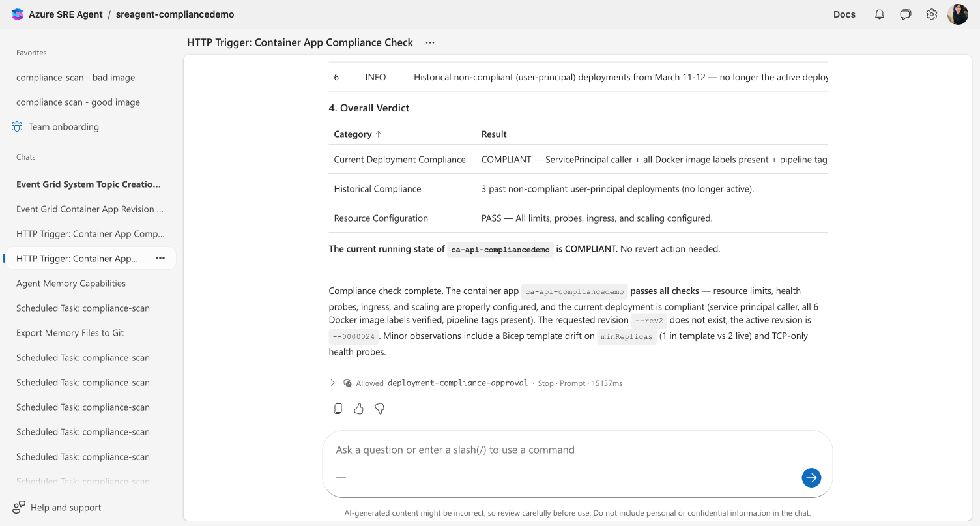Click the Azure SRE Agent logo icon
The image size is (980, 526).
pyautogui.click(x=18, y=14)
